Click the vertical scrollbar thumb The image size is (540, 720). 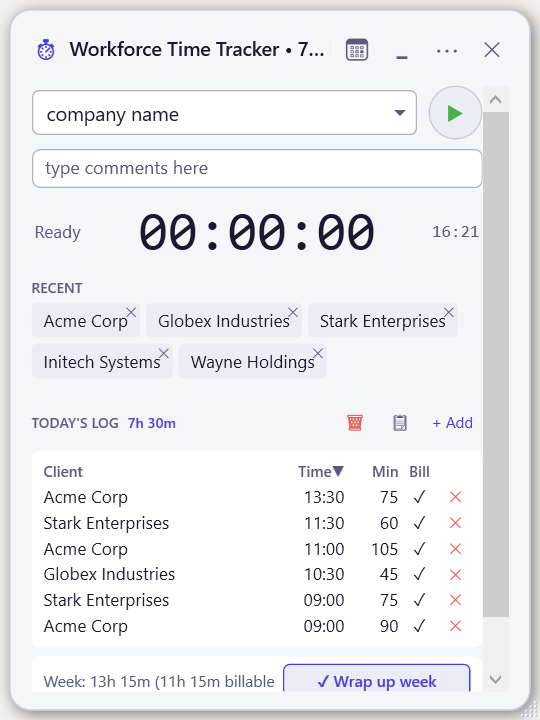tap(495, 364)
